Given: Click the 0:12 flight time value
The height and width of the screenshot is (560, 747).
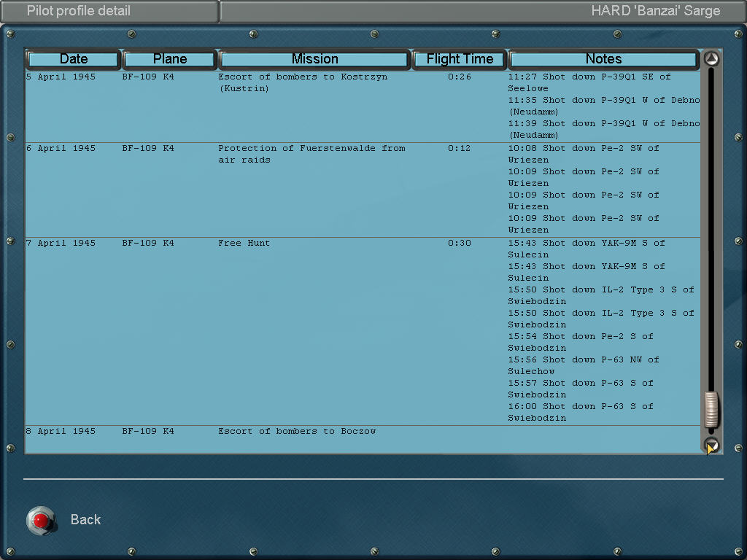Looking at the screenshot, I should pyautogui.click(x=460, y=148).
